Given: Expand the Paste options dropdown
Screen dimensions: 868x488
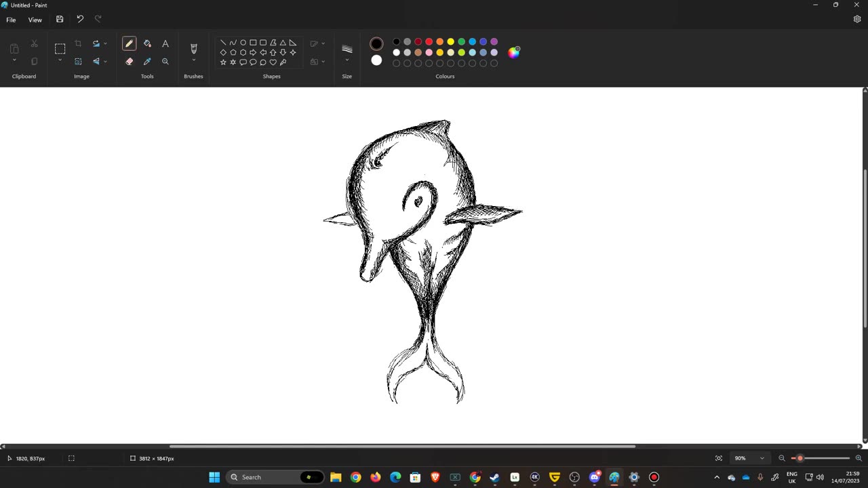Looking at the screenshot, I should pos(14,61).
